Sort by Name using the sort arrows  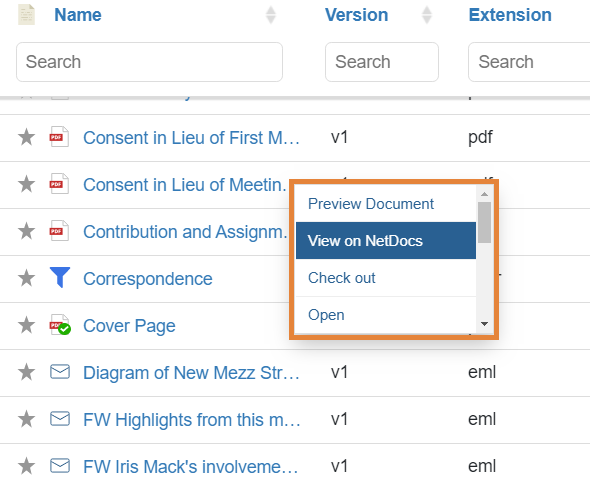(x=271, y=15)
